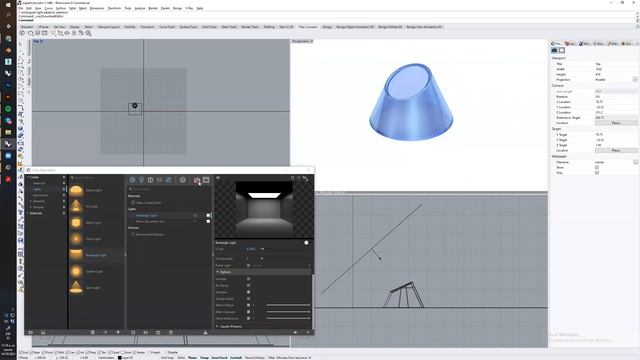
Task: Switch to Curve Tools toolbar tab
Action: [167, 27]
